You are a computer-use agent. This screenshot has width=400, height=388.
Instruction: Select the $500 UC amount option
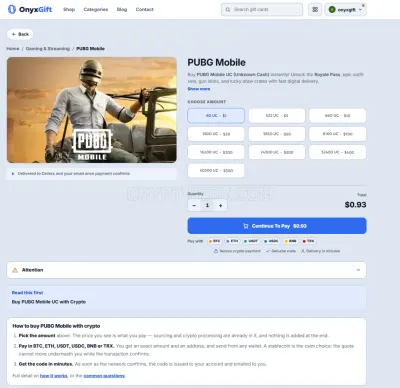coord(216,170)
